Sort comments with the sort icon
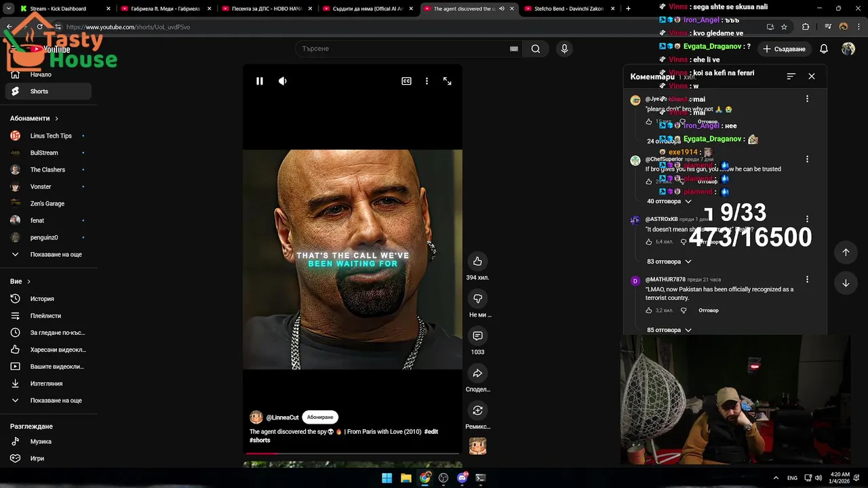This screenshot has width=868, height=488. tap(791, 77)
